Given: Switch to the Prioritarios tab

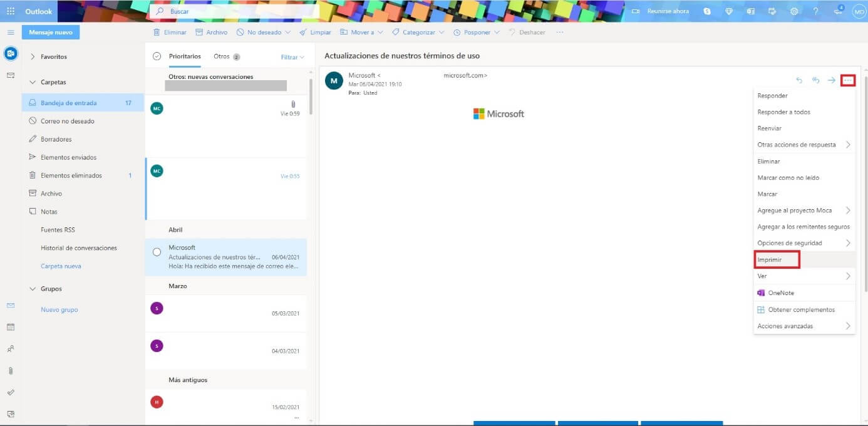Looking at the screenshot, I should coord(185,56).
